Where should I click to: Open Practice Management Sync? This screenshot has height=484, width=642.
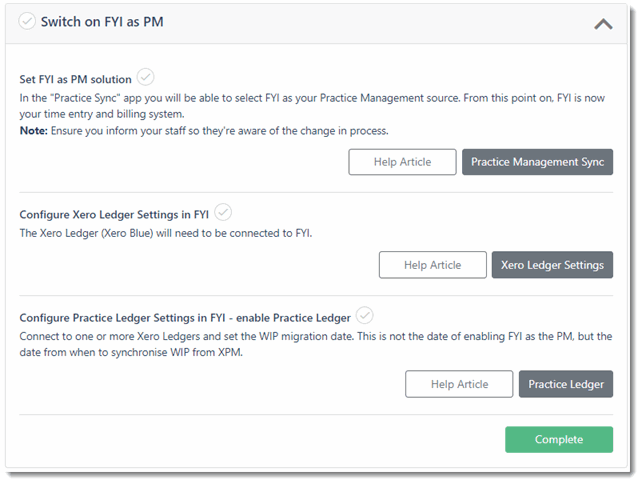click(x=537, y=162)
